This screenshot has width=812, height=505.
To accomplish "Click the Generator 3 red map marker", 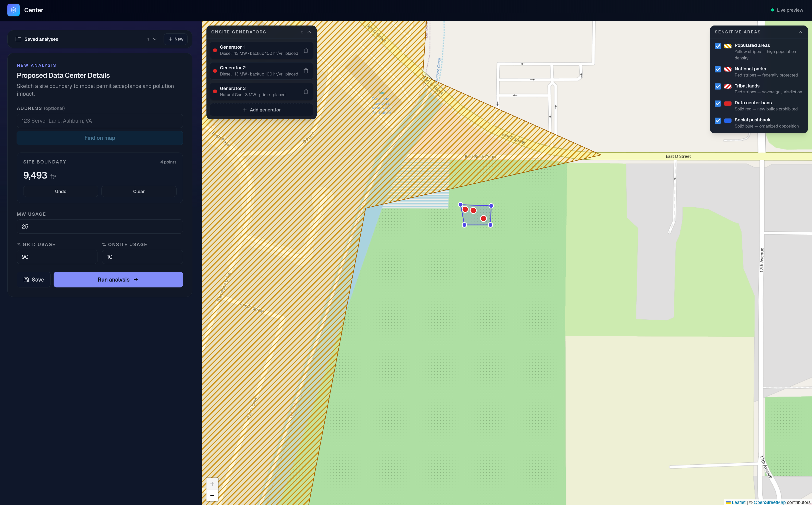I will coord(483,218).
